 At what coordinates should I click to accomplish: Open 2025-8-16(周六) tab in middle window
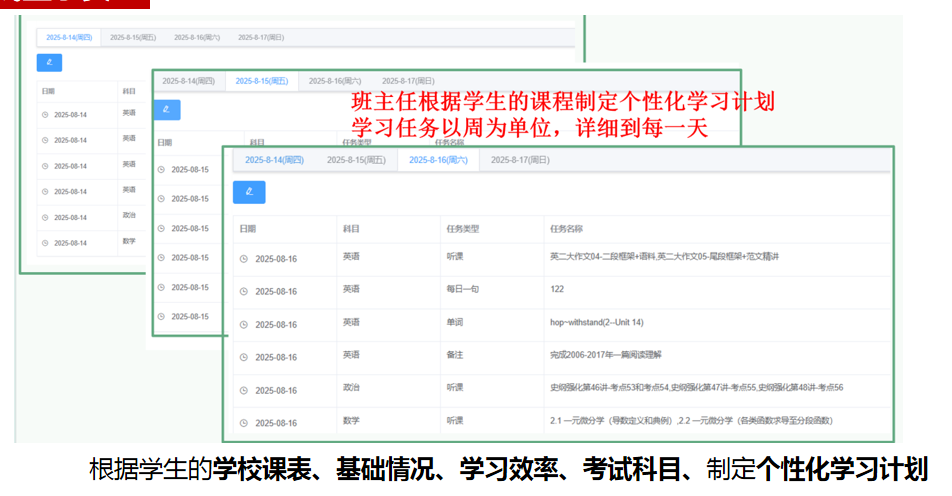click(335, 81)
